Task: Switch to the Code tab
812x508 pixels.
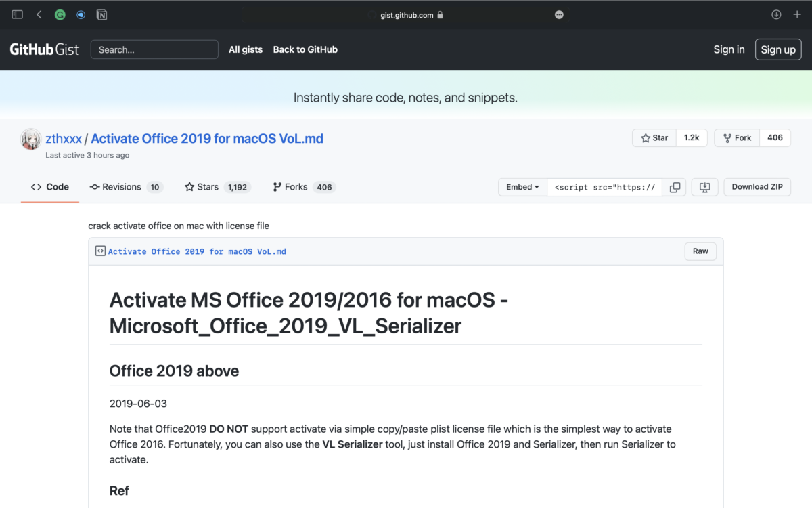Action: tap(49, 187)
